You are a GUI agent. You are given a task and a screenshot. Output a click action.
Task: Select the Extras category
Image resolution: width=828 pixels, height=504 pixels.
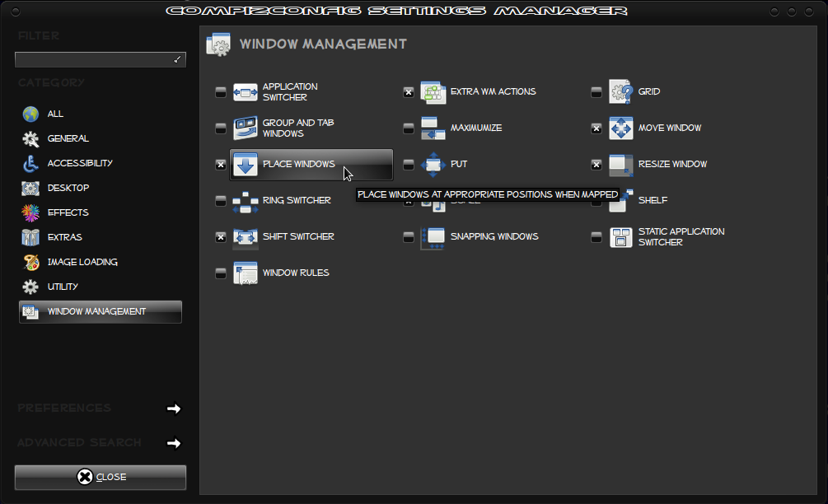[101, 237]
